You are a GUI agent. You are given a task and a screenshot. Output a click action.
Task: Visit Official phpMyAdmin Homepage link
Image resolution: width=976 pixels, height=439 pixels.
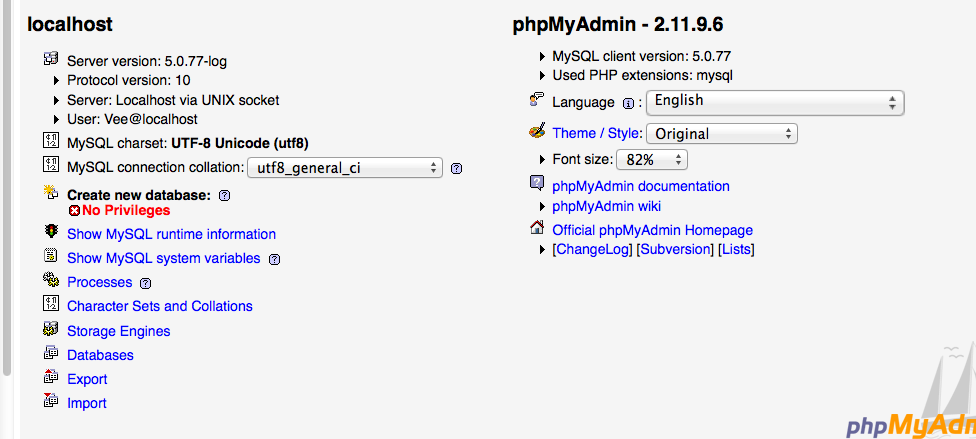click(653, 230)
